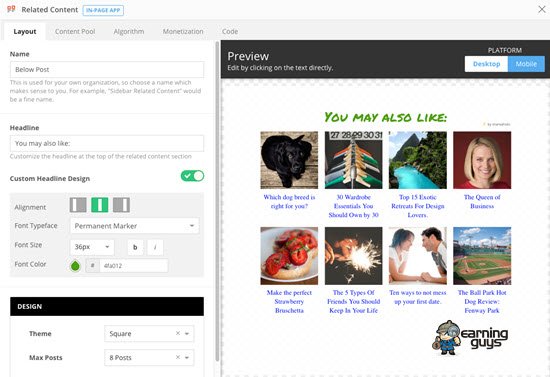Switch preview platform to Desktop
The image size is (550, 377).
486,64
